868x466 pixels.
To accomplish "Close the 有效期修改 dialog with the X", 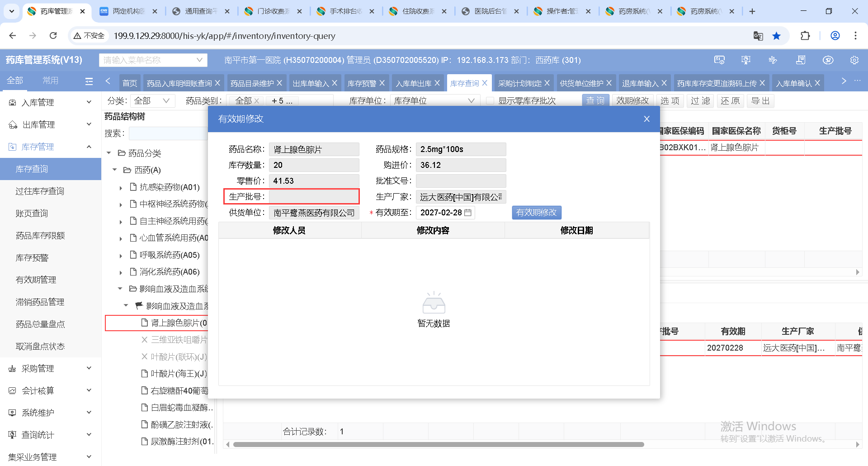I will (x=646, y=119).
